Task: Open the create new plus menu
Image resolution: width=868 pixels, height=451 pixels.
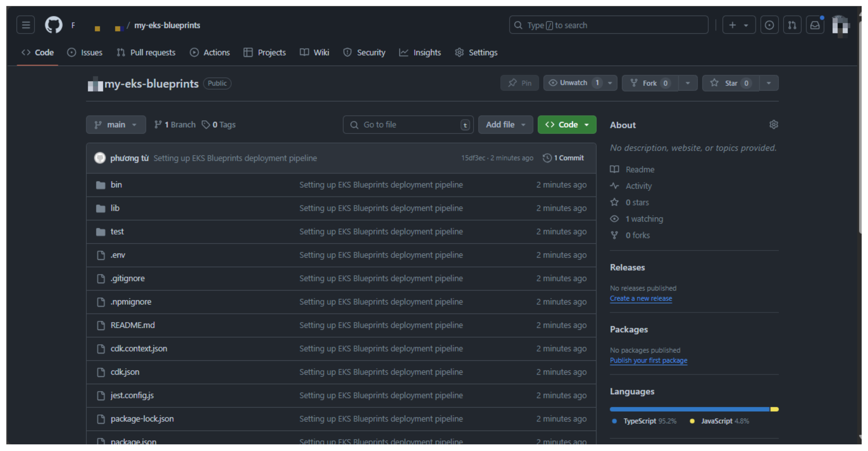Action: (x=739, y=25)
